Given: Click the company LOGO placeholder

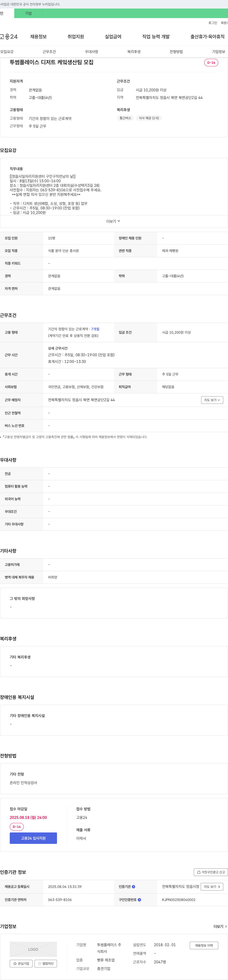Looking at the screenshot, I should click(33, 949).
